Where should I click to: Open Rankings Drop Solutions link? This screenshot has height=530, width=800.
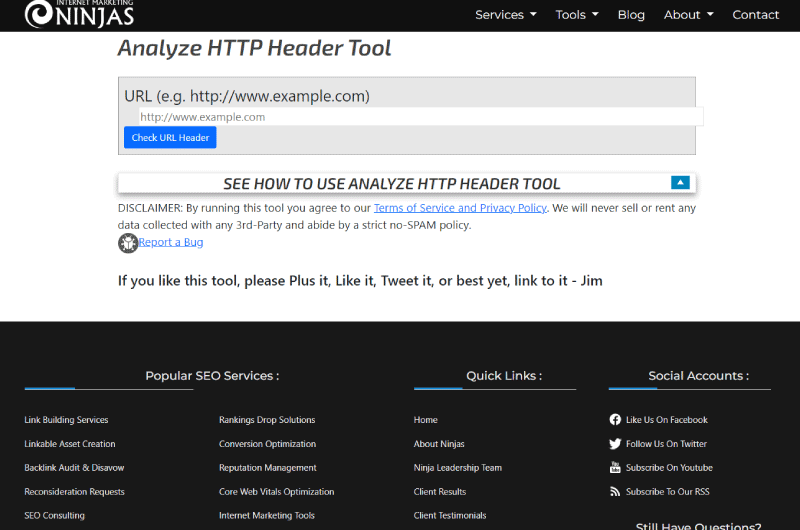tap(267, 420)
